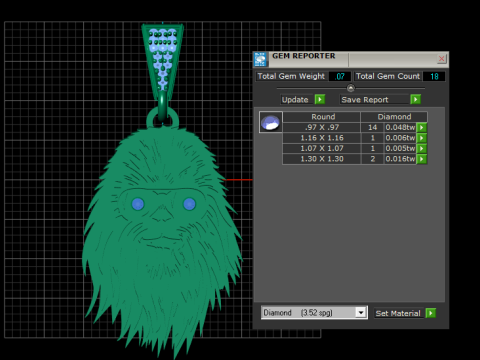Select the 1.16 X 1.16 size cell

pos(322,138)
